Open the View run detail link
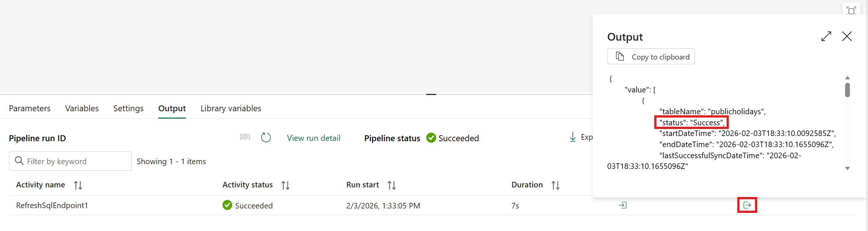868x231 pixels. 313,138
